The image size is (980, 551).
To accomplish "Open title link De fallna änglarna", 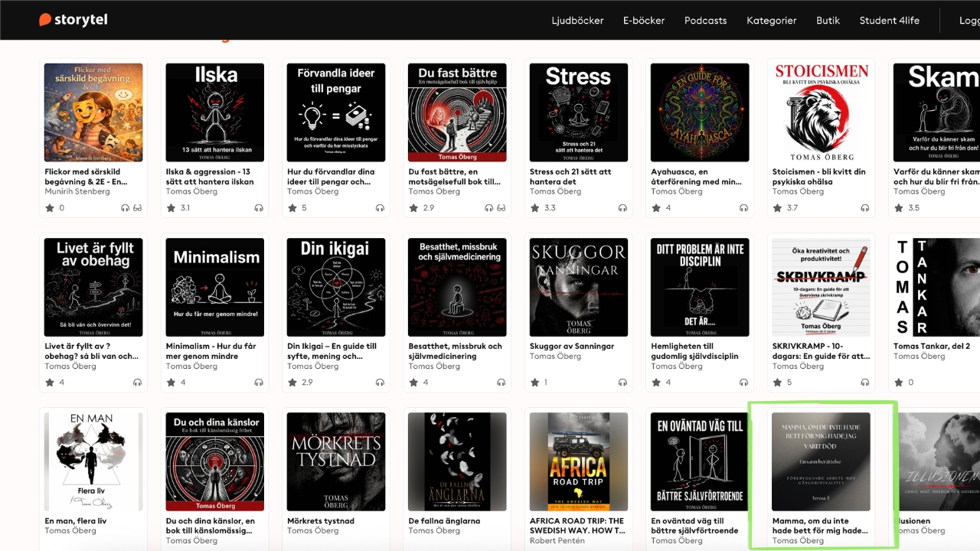I will click(444, 521).
